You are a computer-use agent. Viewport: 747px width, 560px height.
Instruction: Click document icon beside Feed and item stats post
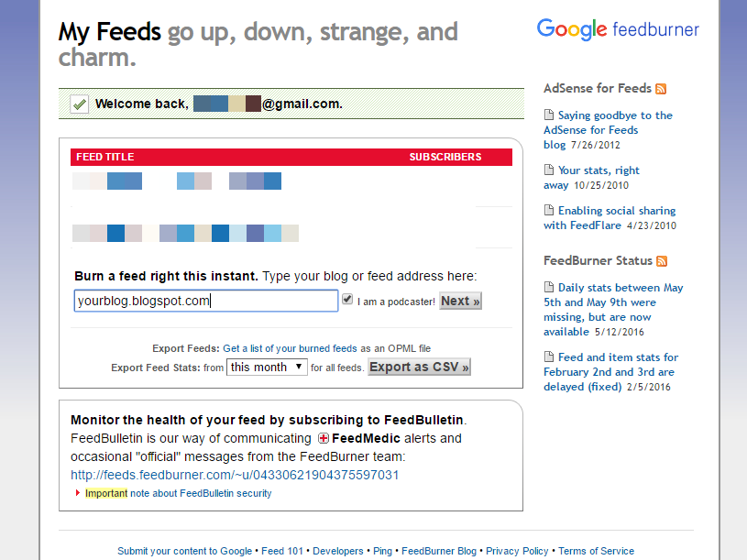[549, 357]
